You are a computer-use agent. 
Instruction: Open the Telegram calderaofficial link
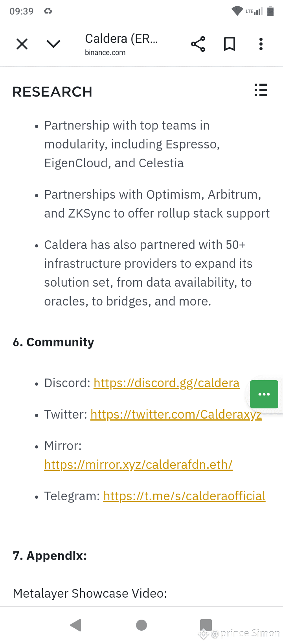[x=184, y=496]
